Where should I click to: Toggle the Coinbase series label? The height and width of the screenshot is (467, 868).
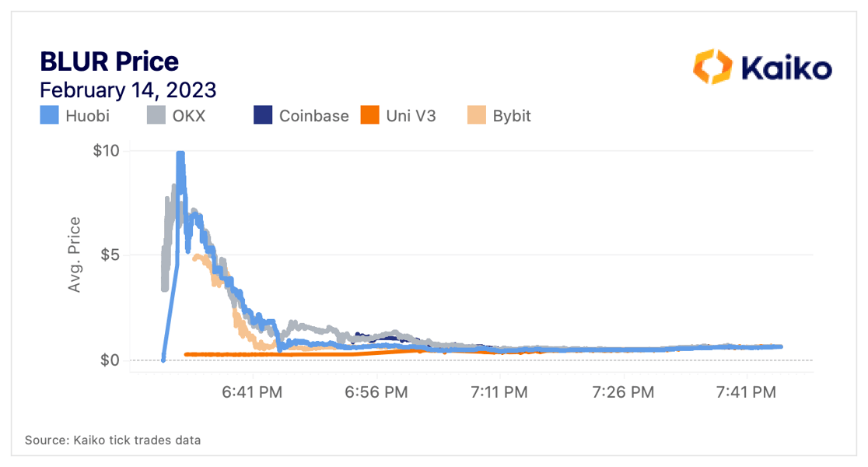click(313, 116)
